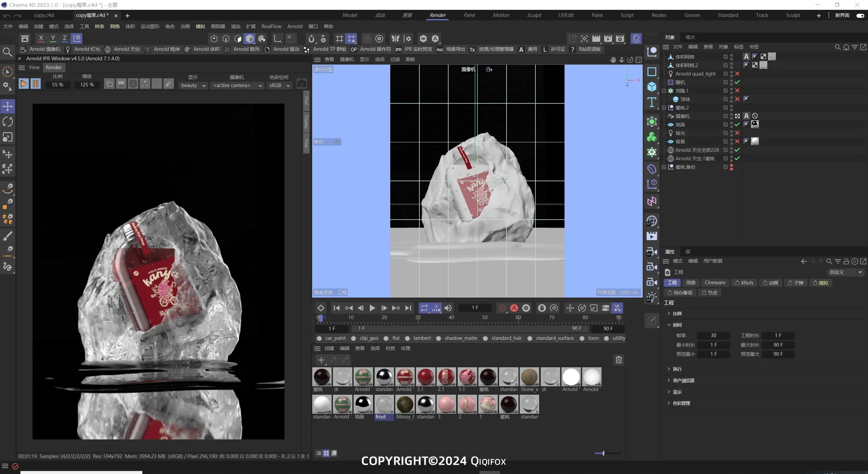Viewport: 868px width, 474px height.
Task: Open the 自定义 mode dropdown
Action: point(846,272)
